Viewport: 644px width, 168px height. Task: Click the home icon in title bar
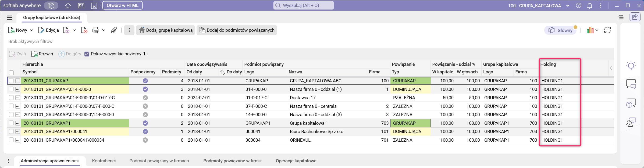tap(68, 6)
